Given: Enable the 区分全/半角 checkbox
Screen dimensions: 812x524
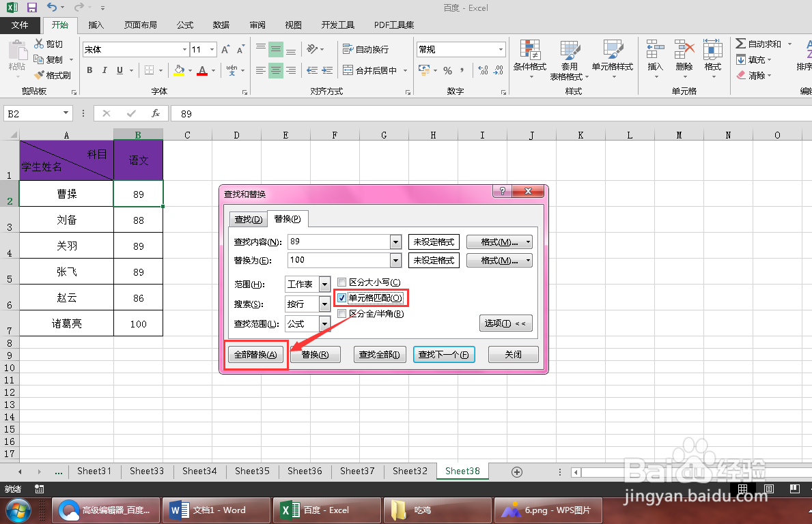Looking at the screenshot, I should [340, 314].
